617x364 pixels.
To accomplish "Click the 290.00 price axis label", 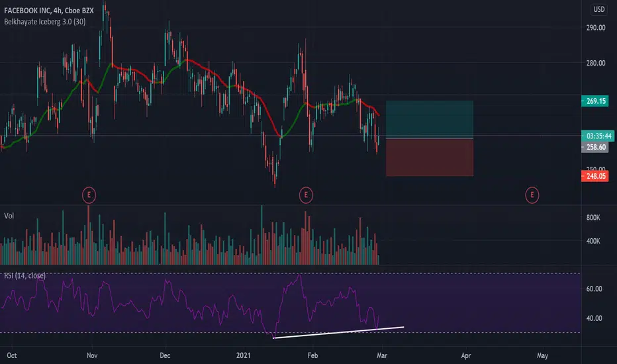I will [x=595, y=28].
